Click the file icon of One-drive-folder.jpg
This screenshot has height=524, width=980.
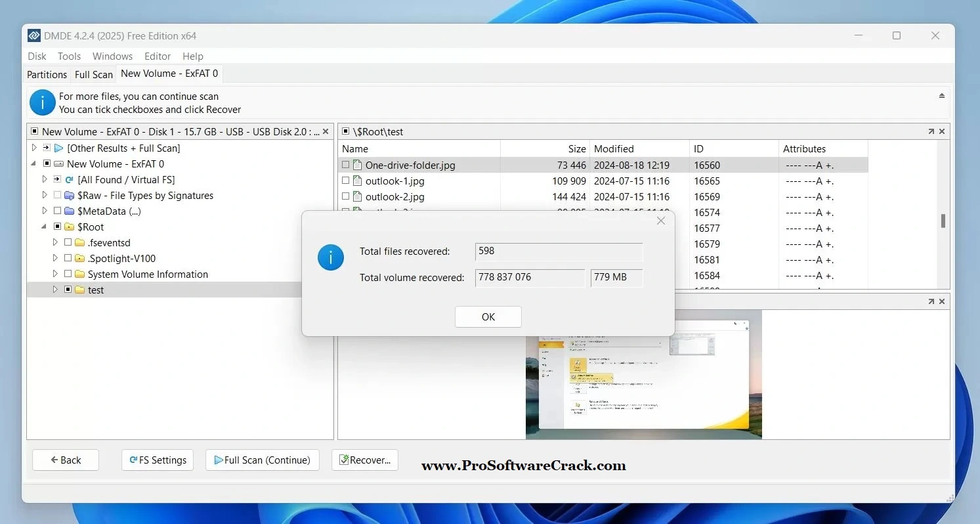[x=358, y=165]
